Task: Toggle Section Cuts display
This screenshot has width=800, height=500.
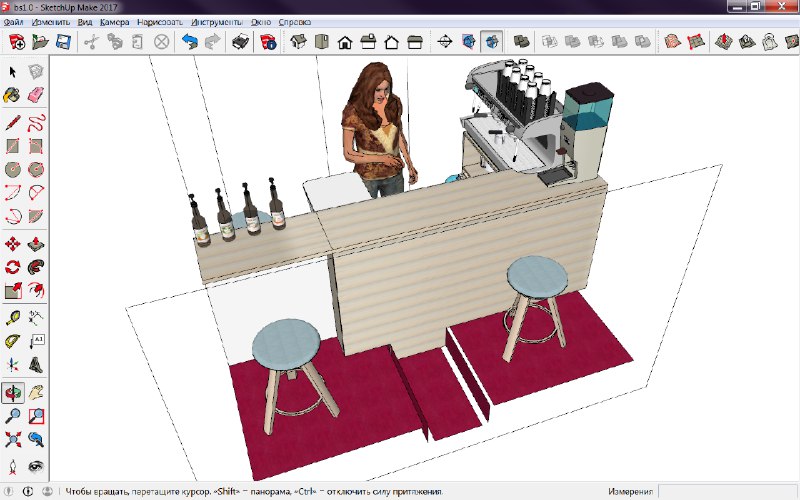Action: [x=491, y=42]
